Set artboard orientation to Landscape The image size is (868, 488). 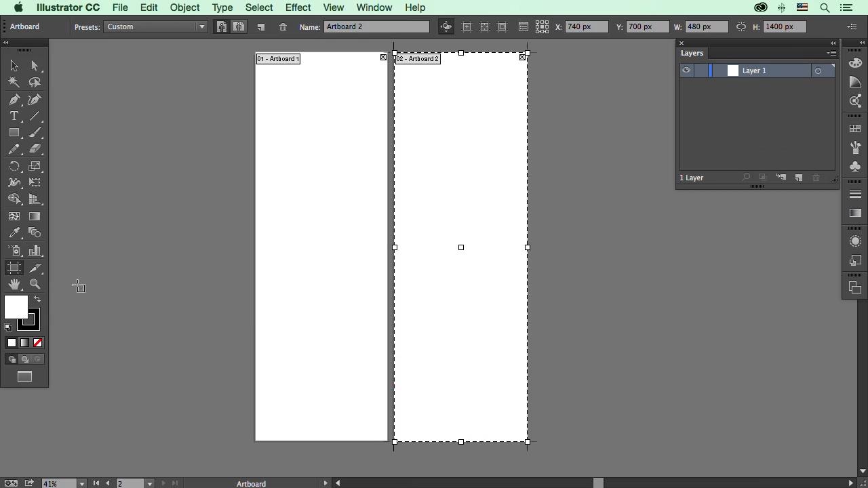click(239, 27)
